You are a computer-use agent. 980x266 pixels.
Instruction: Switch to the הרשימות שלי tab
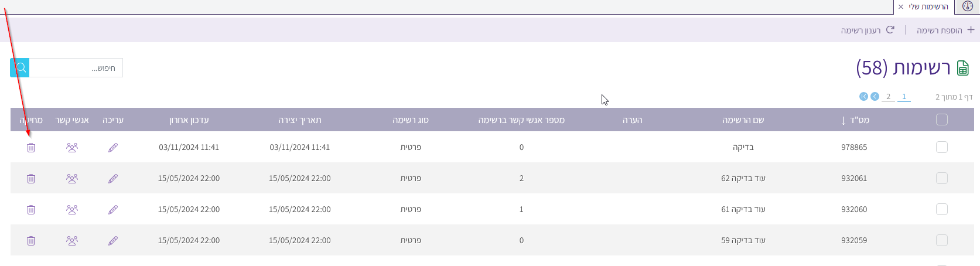pos(928,6)
